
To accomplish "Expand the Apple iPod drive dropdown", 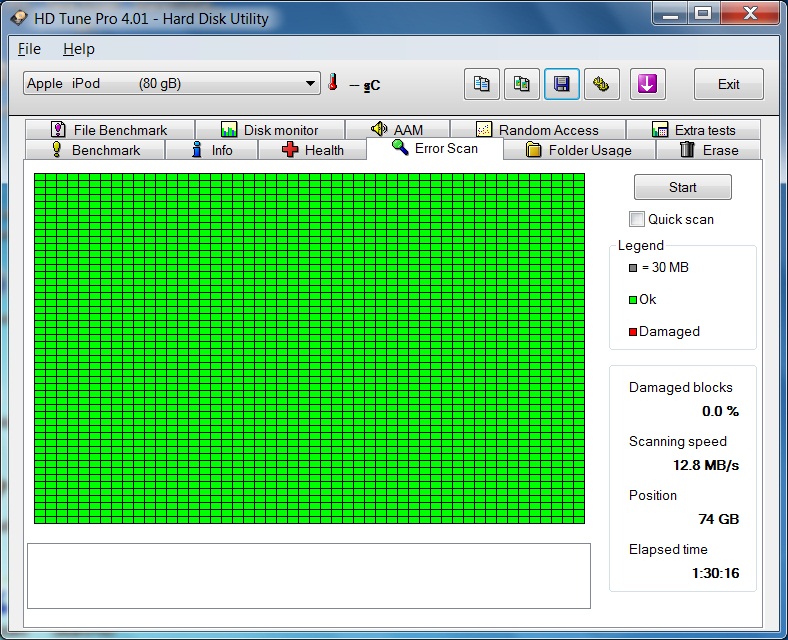I will 311,84.
